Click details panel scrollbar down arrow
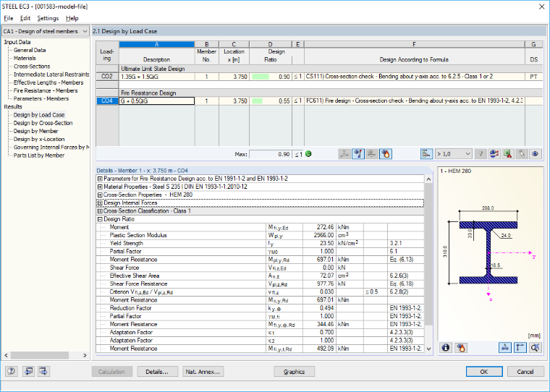 click(x=428, y=349)
